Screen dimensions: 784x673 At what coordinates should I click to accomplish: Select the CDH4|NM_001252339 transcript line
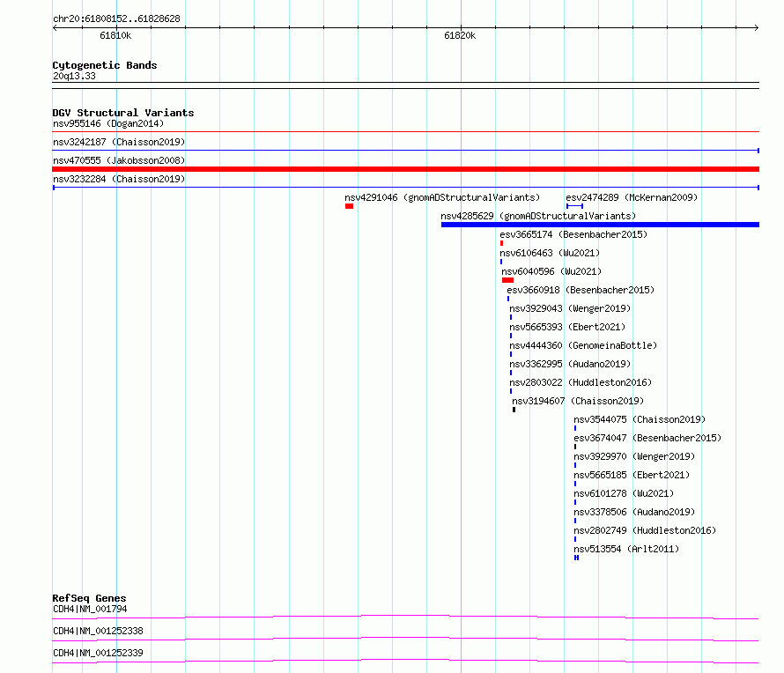point(405,661)
